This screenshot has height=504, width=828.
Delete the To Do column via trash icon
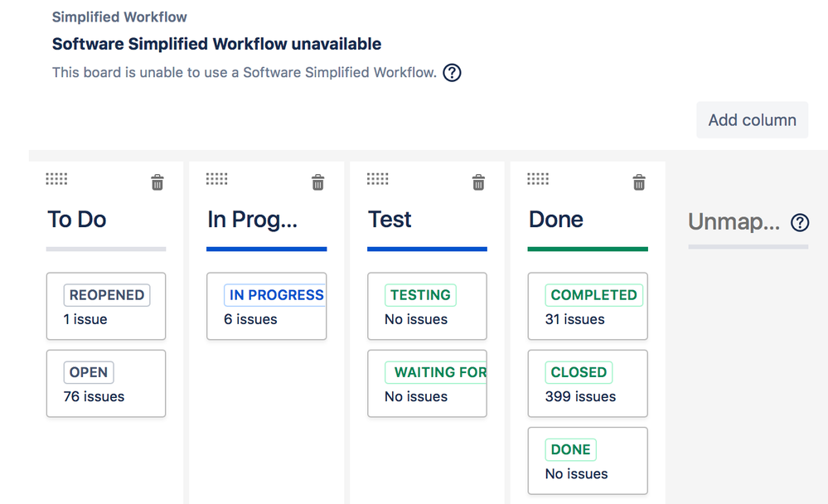(157, 182)
